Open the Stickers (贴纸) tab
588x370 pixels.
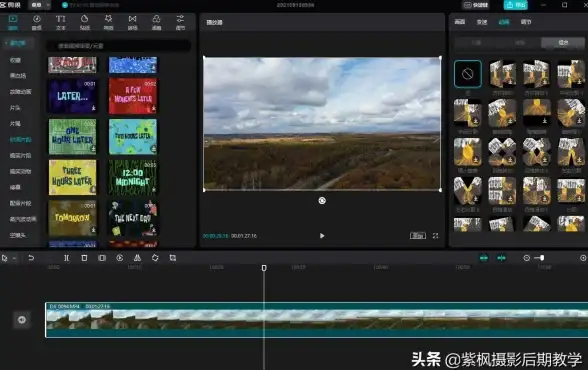point(85,22)
